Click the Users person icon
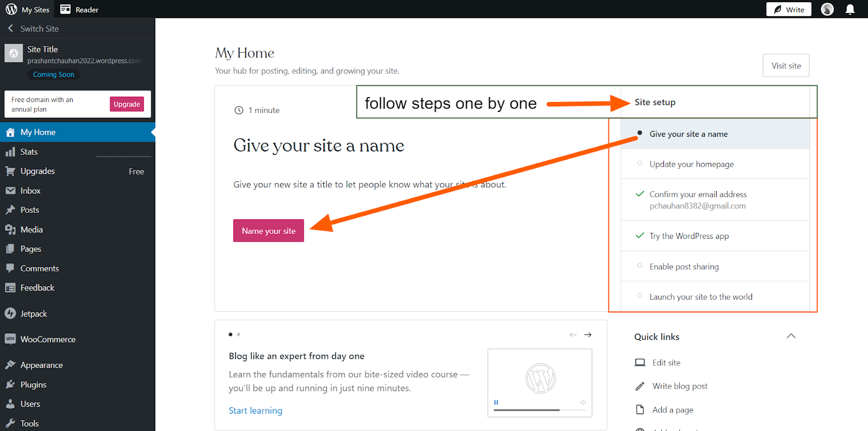 click(10, 404)
